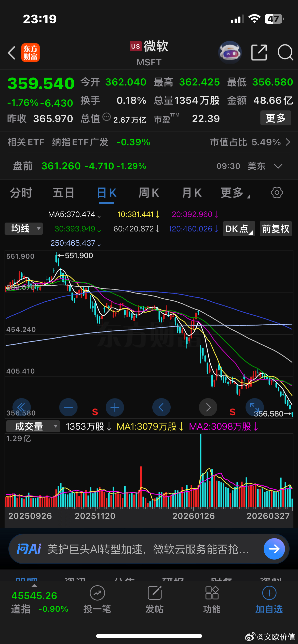Add stock via 加自选 plus icon
Image resolution: width=298 pixels, height=644 pixels.
269,593
